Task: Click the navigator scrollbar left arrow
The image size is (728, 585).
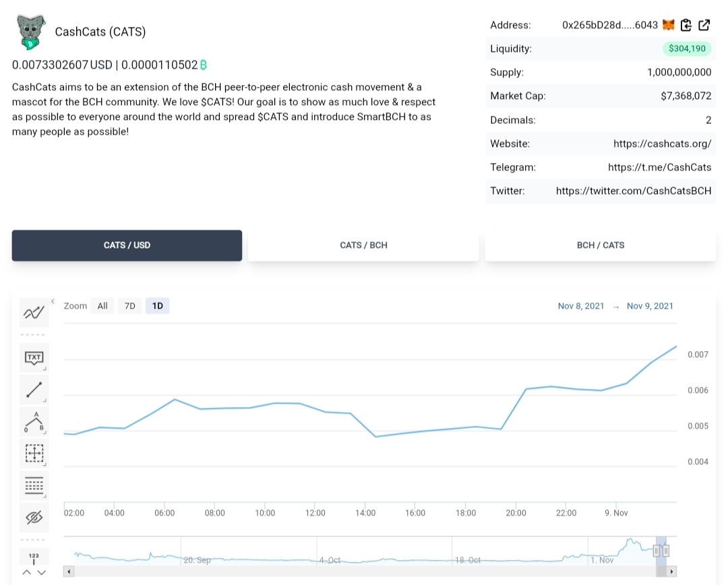Action: [69, 572]
